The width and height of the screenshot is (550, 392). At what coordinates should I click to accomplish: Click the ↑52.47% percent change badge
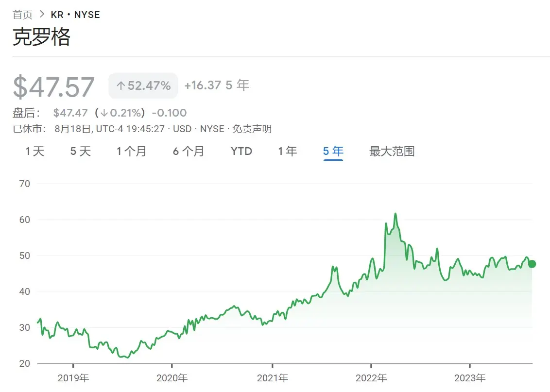143,85
